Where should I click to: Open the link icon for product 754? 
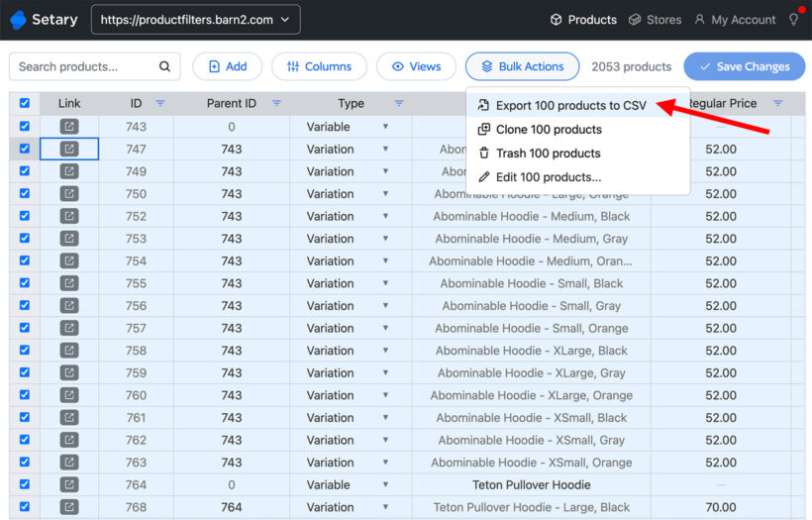(69, 260)
